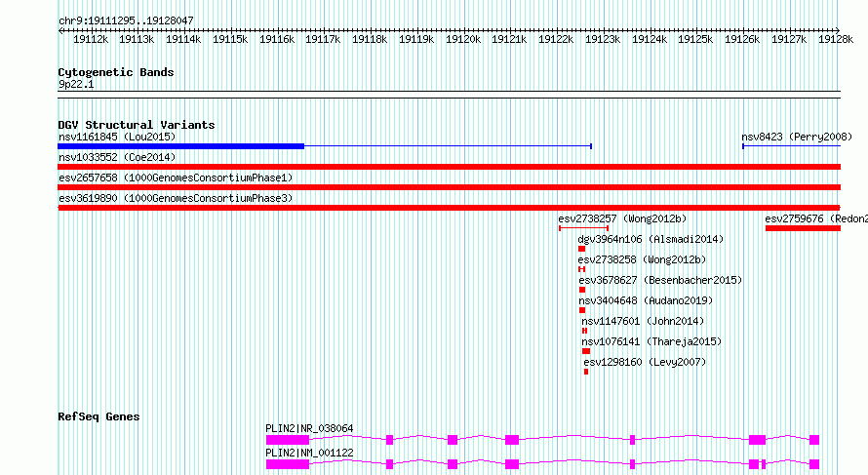Screen dimensions: 868x475
Task: Click the nsv1161845 (Lou2015) label
Action: 117,137
